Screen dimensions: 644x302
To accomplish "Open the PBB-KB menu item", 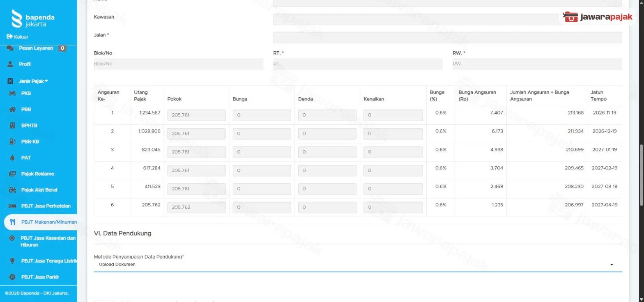I will coord(30,142).
